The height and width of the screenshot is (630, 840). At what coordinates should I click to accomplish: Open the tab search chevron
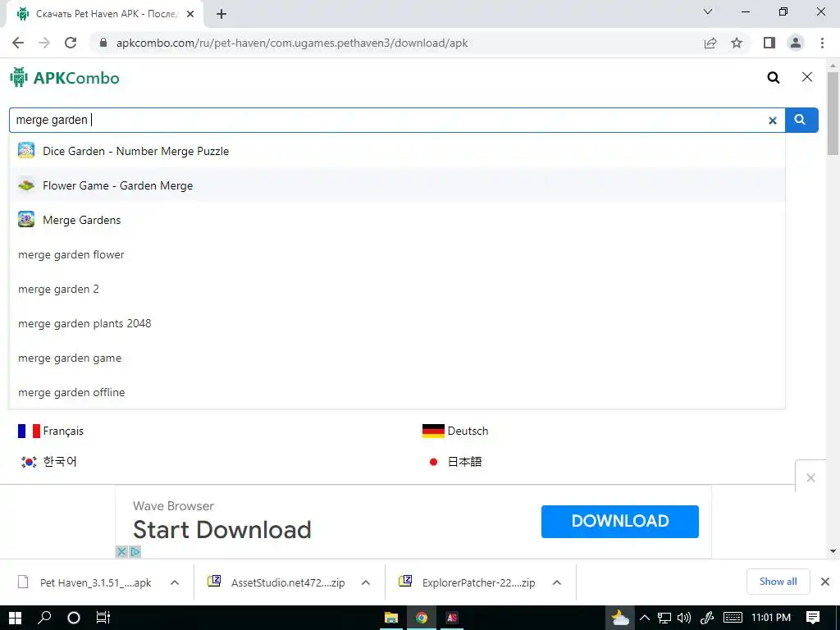point(708,11)
